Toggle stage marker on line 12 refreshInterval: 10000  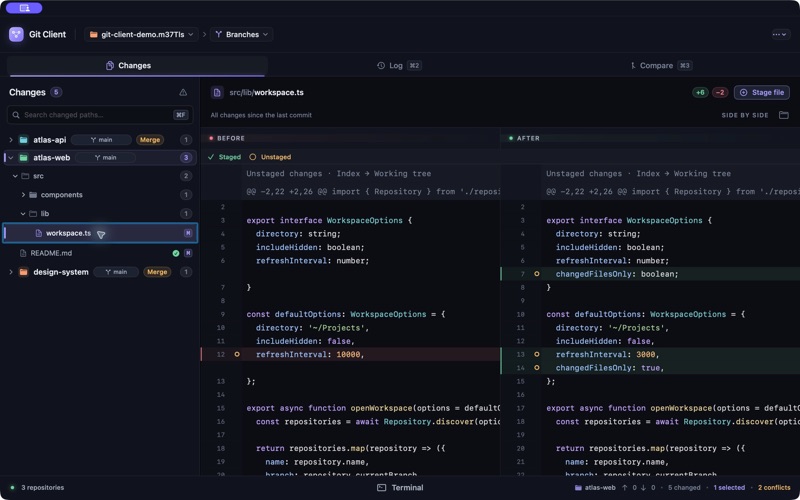click(237, 355)
